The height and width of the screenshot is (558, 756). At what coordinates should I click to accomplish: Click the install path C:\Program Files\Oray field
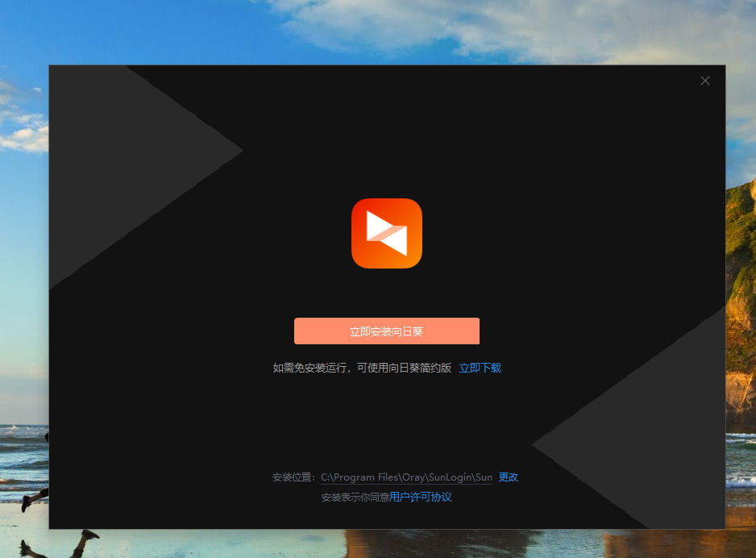[406, 477]
